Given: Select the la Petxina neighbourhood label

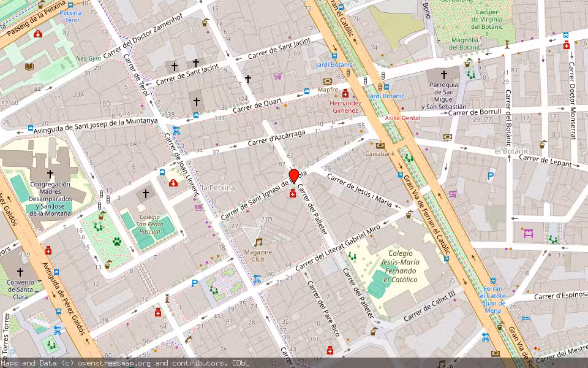Looking at the screenshot, I should (218, 188).
